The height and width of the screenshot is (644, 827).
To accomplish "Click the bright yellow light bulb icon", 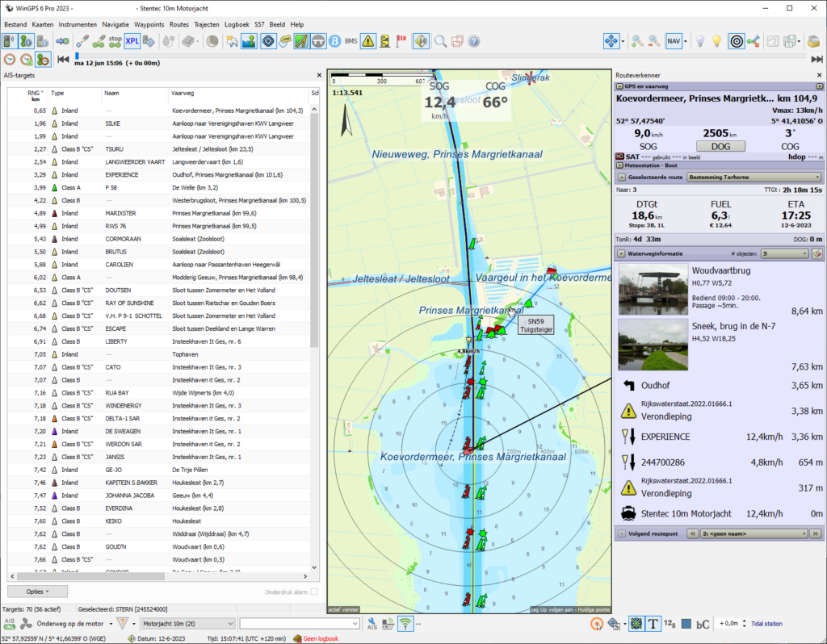I will [717, 41].
